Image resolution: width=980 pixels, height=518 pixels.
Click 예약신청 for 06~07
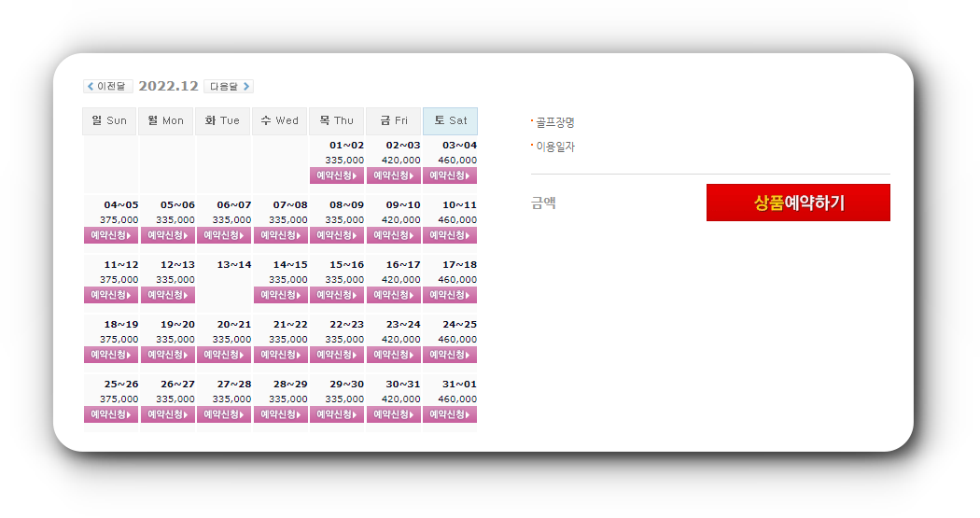pos(224,235)
